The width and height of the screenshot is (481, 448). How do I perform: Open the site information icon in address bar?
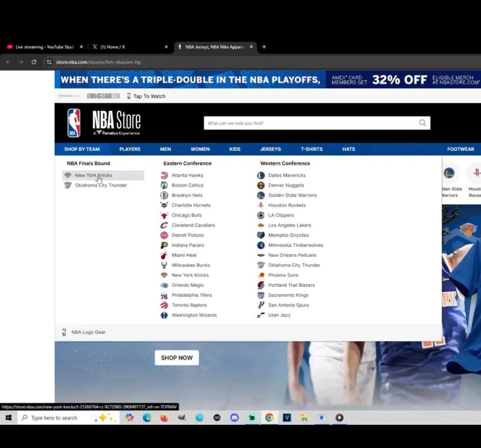49,62
